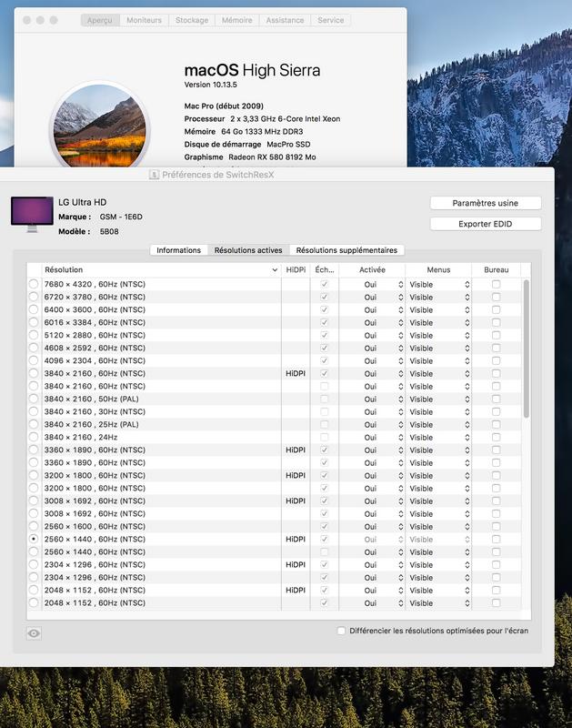
Task: Enable Différencier les résolutions optimisées checkbox
Action: pos(341,631)
